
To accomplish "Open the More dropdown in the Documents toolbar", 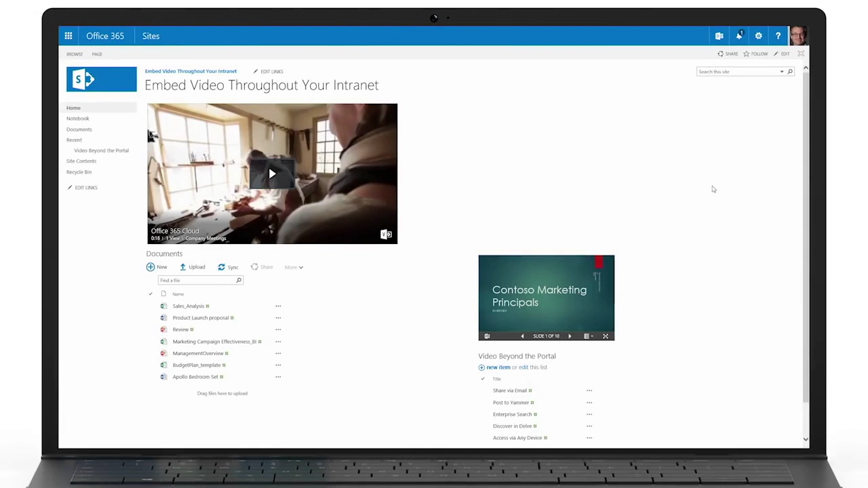I will (x=294, y=267).
